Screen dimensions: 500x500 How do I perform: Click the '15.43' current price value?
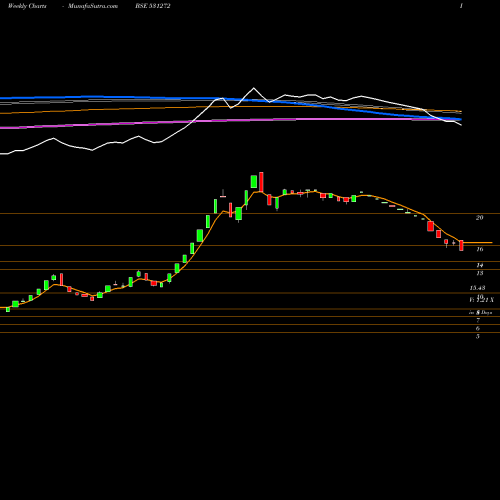[x=477, y=288]
